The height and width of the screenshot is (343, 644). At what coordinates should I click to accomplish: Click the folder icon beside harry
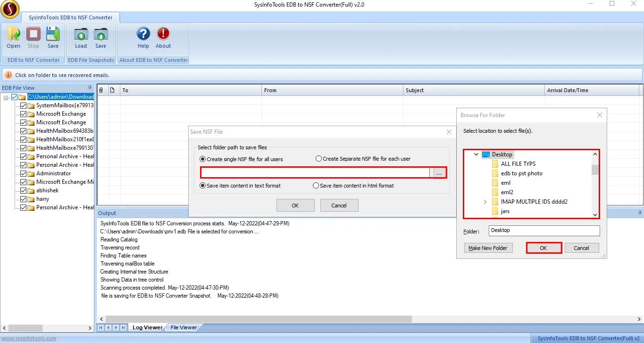click(x=31, y=199)
